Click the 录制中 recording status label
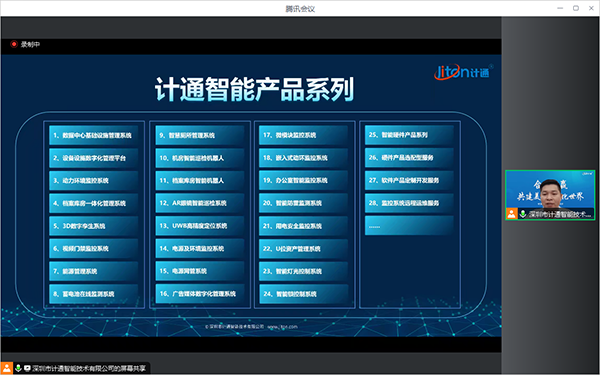 tap(30, 45)
